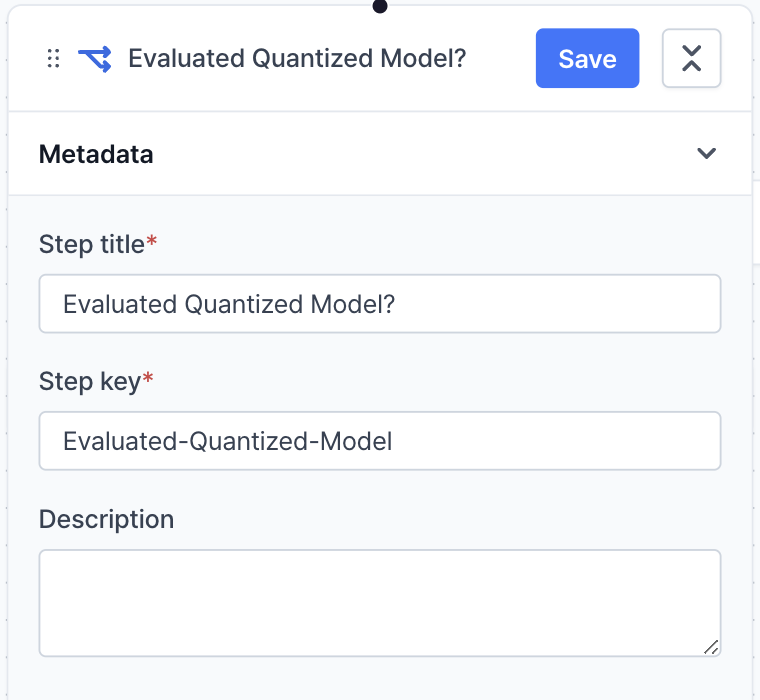Click the red asterisk beside Step key
The image size is (760, 700).
(148, 381)
